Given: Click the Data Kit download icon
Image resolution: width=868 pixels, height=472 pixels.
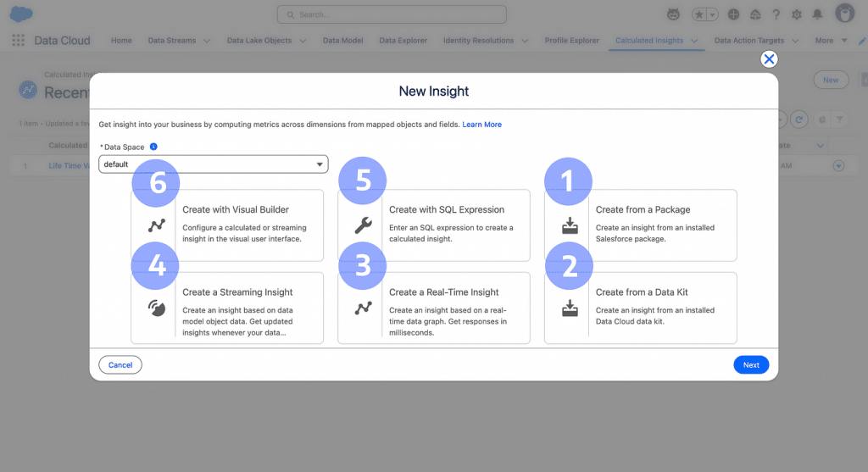Looking at the screenshot, I should point(570,308).
